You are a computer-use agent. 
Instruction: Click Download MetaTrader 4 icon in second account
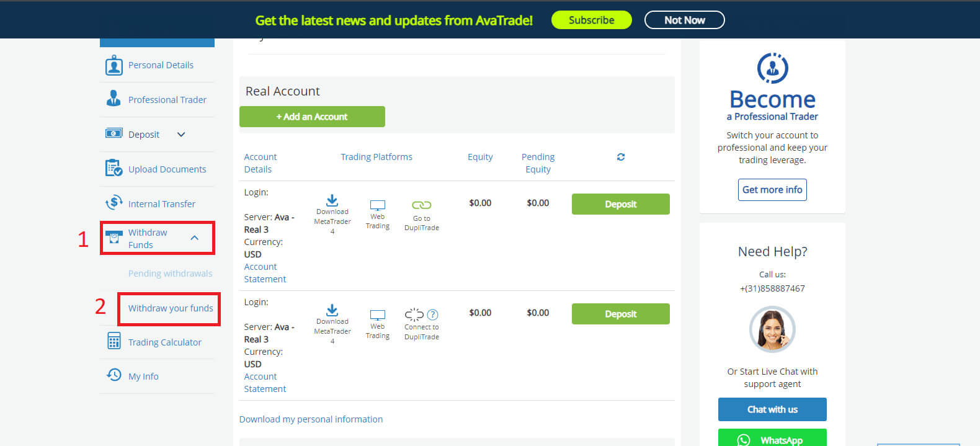tap(332, 310)
